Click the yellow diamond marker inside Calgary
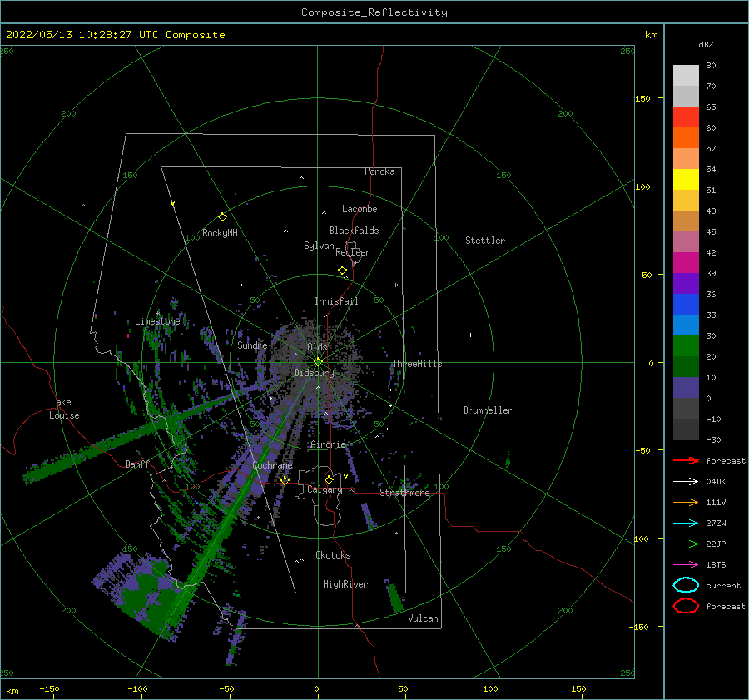Image resolution: width=749 pixels, height=700 pixels. 329,479
